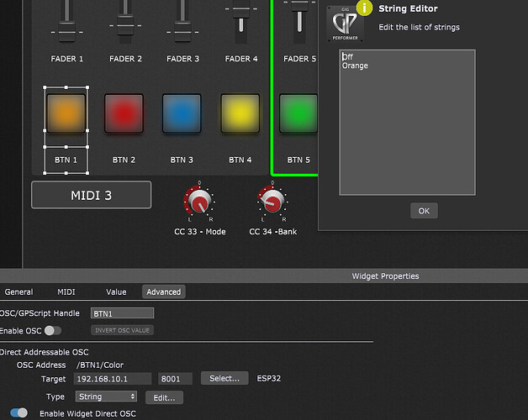The image size is (528, 420).
Task: Confirm String Editor with OK button
Action: pos(424,211)
